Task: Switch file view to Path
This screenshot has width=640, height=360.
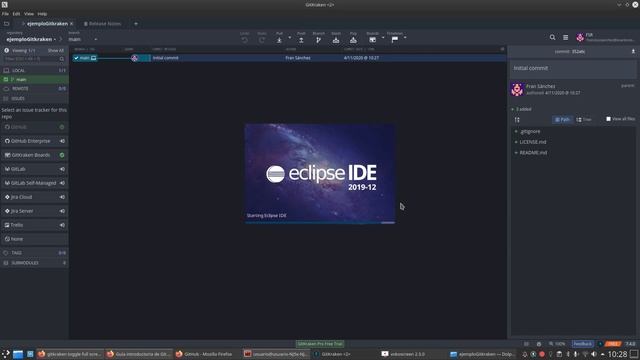Action: tap(562, 120)
